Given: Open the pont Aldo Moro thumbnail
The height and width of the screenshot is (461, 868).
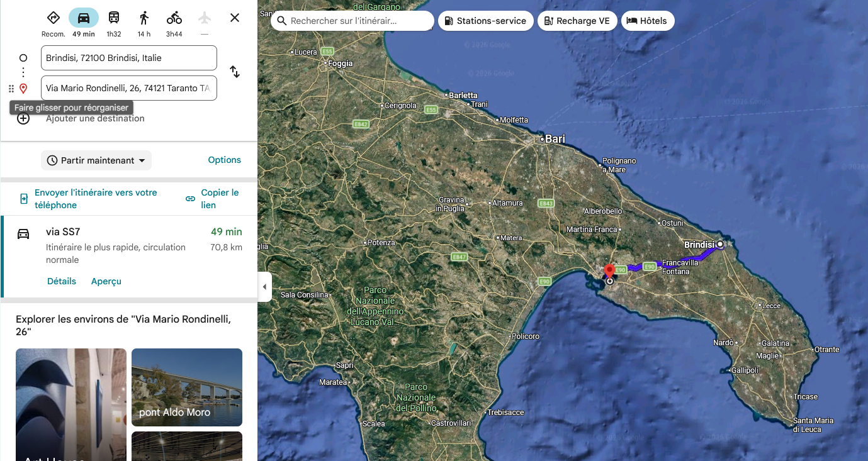Looking at the screenshot, I should (187, 387).
